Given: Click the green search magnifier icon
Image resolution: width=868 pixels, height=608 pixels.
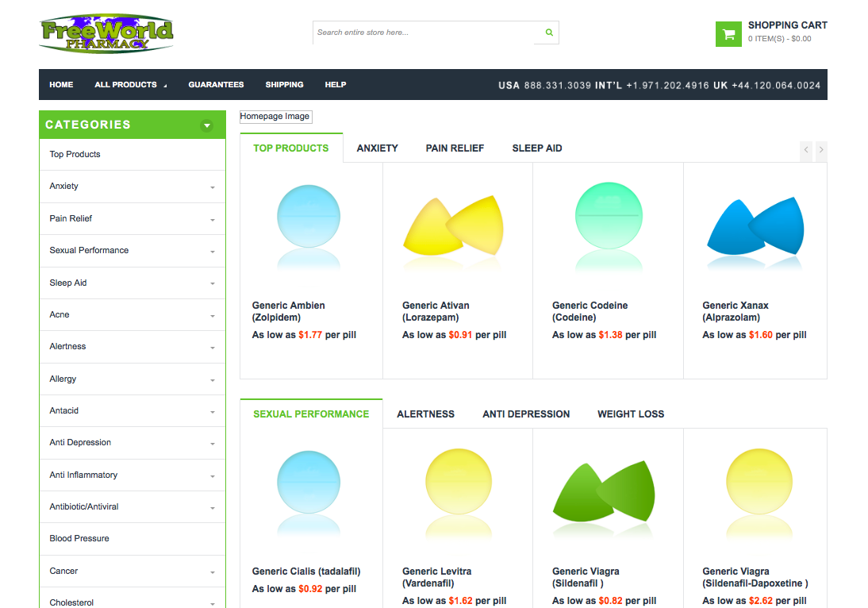Looking at the screenshot, I should point(548,33).
